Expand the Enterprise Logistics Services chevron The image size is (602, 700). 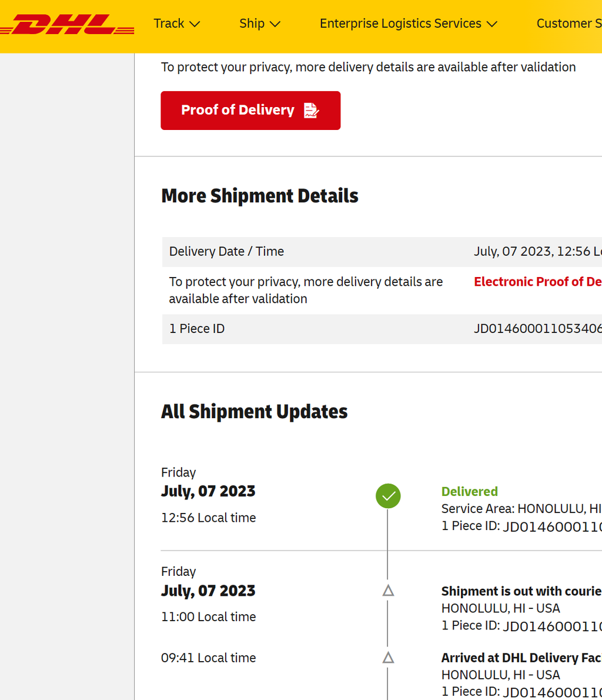point(492,24)
